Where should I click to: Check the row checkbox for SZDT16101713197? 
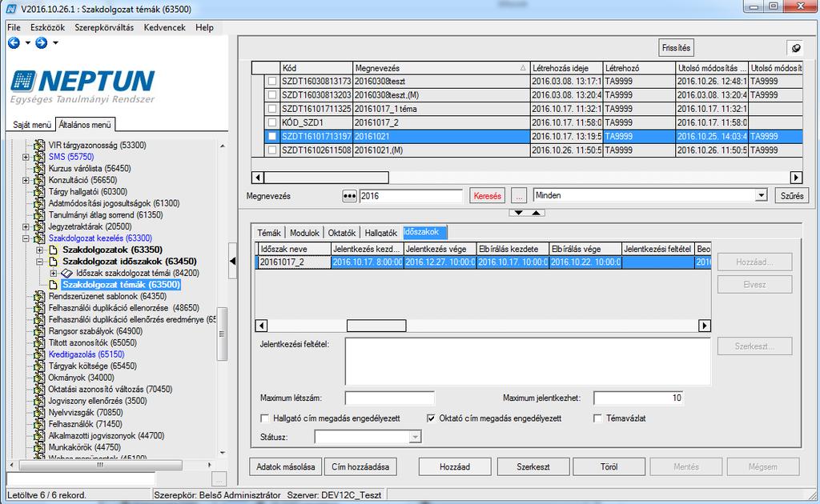click(x=272, y=136)
